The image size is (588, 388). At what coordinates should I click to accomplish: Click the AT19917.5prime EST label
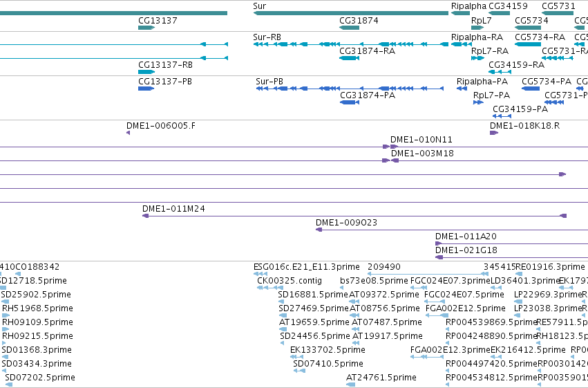(x=388, y=335)
